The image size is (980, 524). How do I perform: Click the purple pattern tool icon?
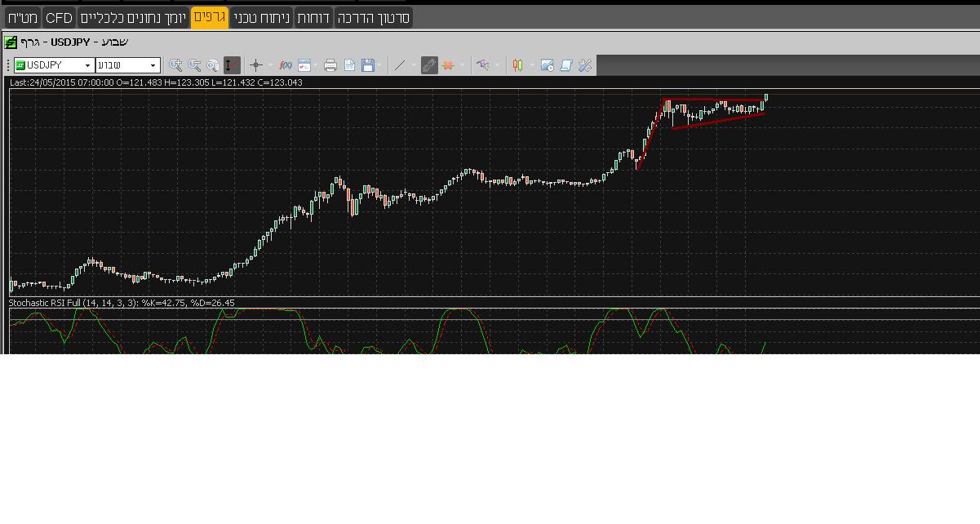pos(483,65)
